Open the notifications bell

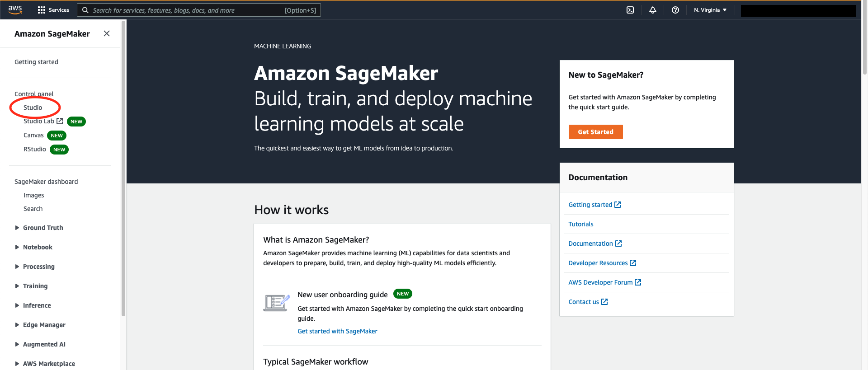click(653, 10)
